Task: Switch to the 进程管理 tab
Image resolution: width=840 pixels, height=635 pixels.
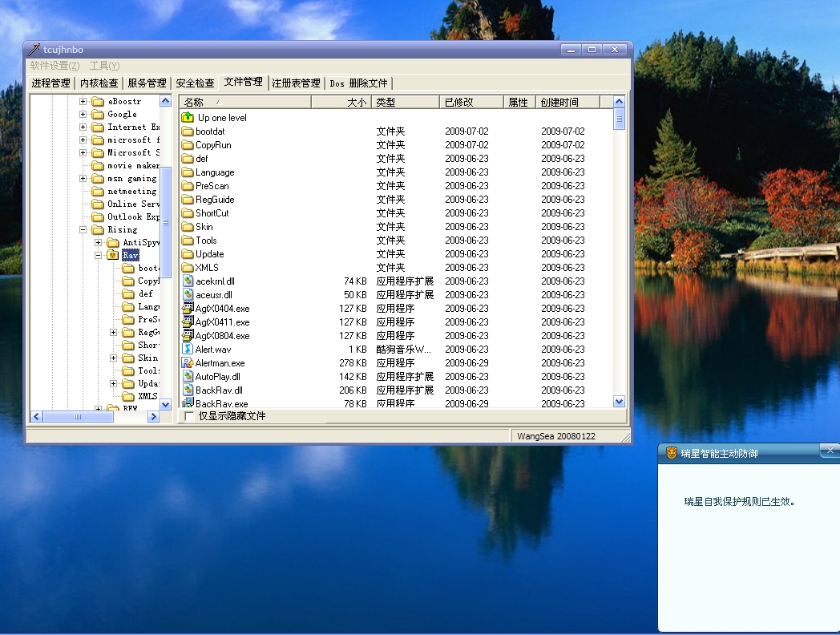Action: [51, 83]
